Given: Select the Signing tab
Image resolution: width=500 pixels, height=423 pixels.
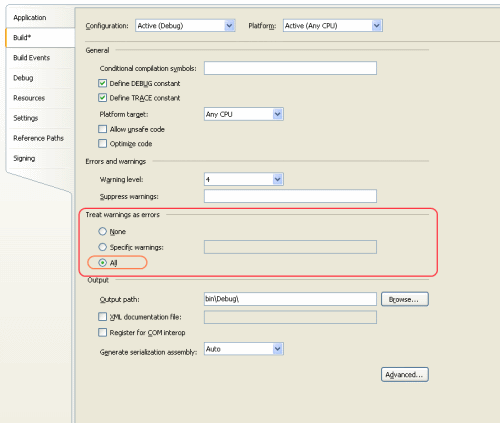Looking at the screenshot, I should click(24, 158).
